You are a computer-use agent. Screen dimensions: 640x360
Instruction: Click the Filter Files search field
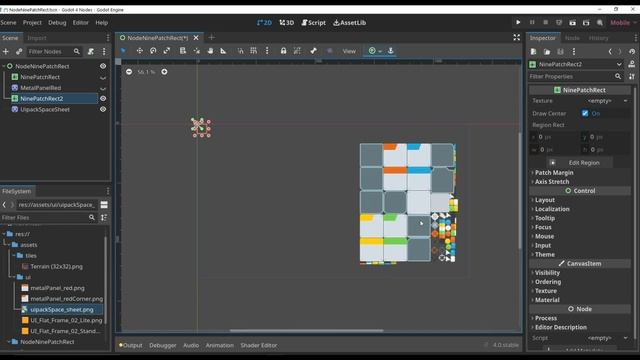[48, 218]
